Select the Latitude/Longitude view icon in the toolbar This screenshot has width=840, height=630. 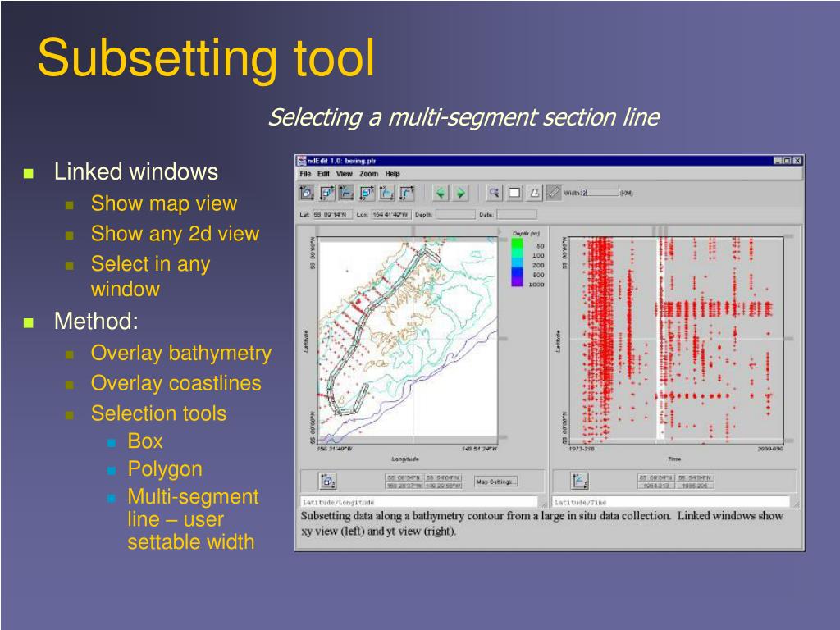point(307,193)
